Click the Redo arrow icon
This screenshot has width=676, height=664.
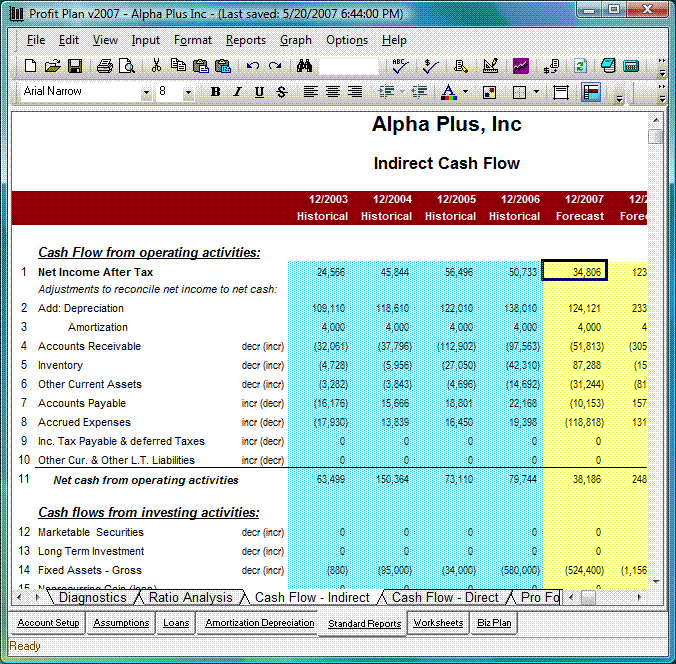pyautogui.click(x=275, y=66)
